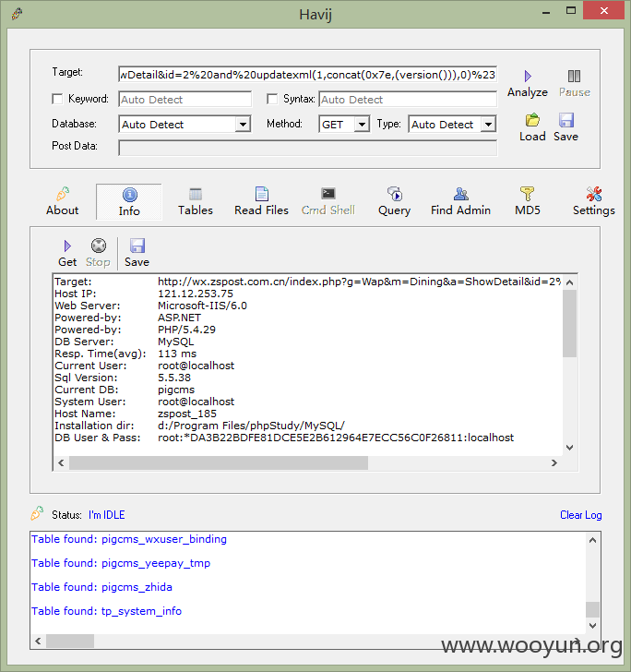The image size is (631, 672).
Task: Click PHP/5.4.29 powered-by value
Action: tap(186, 330)
